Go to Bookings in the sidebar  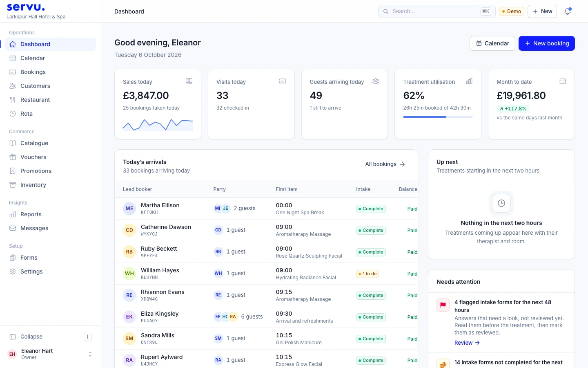50,72
